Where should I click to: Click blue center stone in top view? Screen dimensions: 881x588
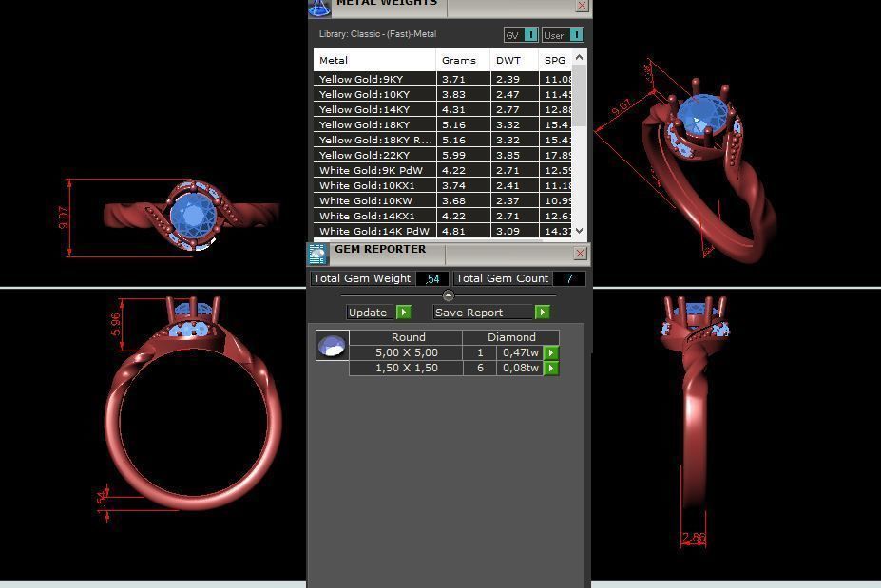[x=193, y=217]
